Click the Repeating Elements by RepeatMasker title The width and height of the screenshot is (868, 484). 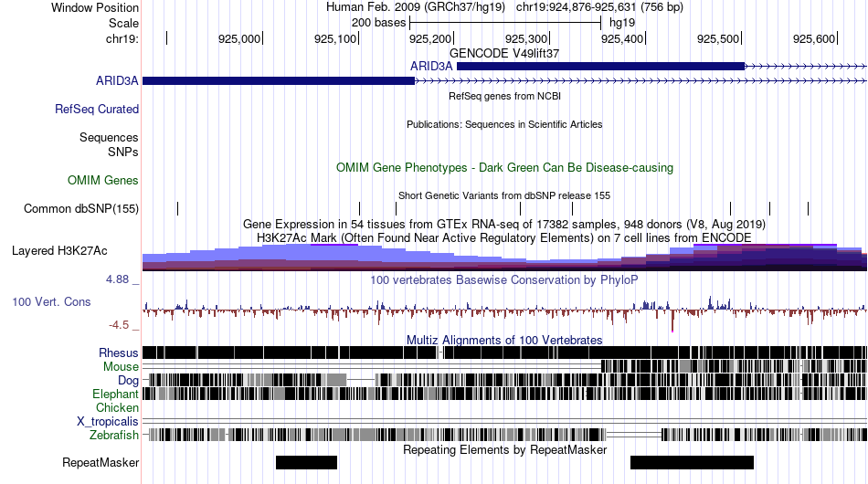tap(505, 449)
